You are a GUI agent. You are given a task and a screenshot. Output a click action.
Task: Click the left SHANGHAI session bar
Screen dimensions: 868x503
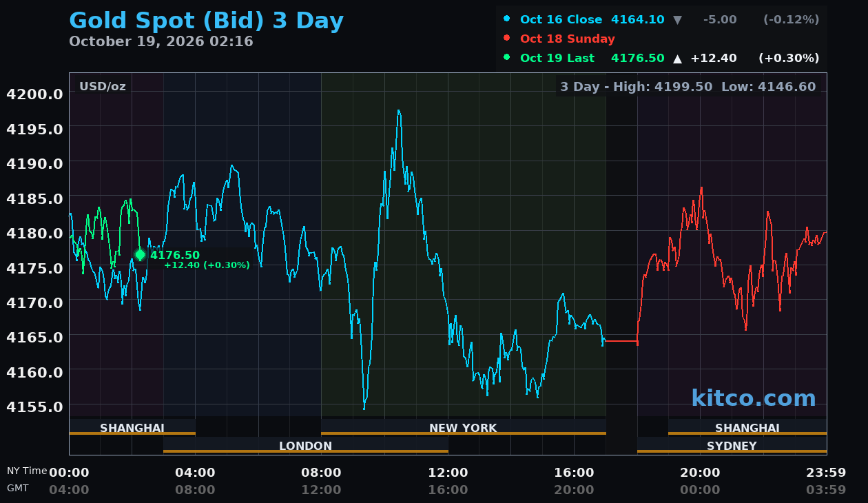click(132, 427)
